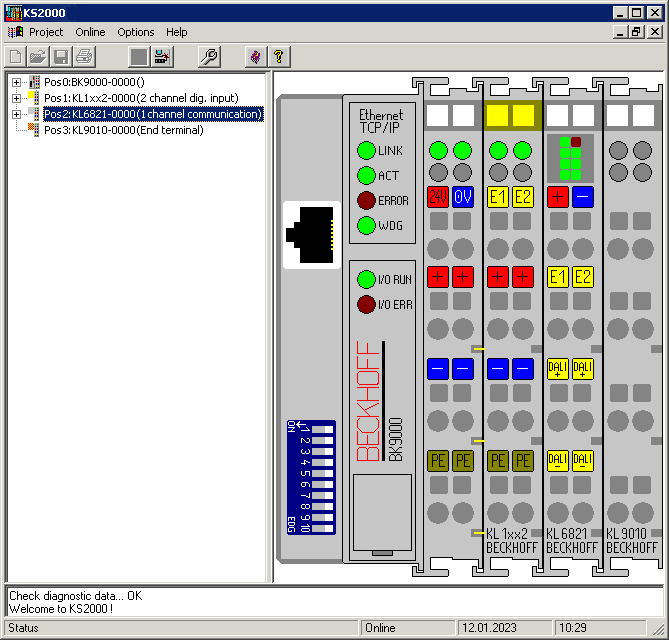Toggle DIP switch 3 on the coupler
The height and width of the screenshot is (640, 669).
323,451
